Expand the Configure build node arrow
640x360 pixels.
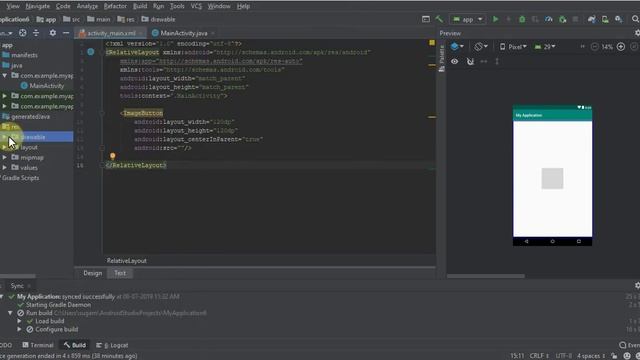click(19, 329)
